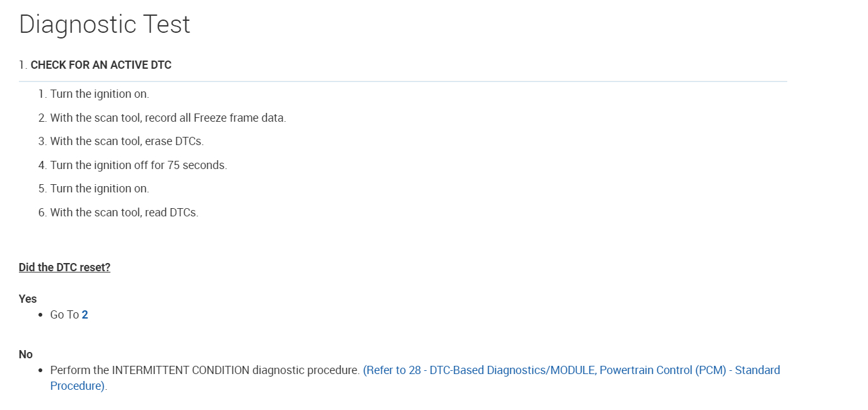The width and height of the screenshot is (868, 410).
Task: Open the PCM Standard Procedure reference link
Action: [x=571, y=370]
